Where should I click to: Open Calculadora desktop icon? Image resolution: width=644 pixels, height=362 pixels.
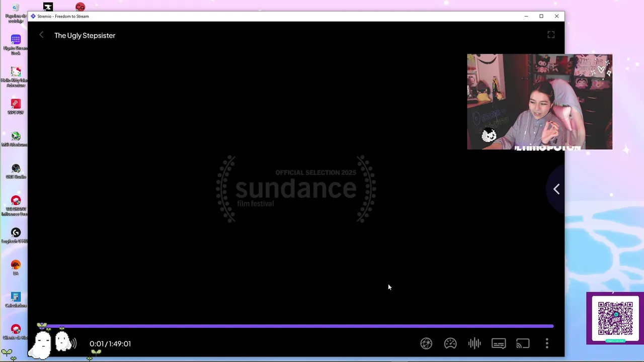click(x=16, y=300)
